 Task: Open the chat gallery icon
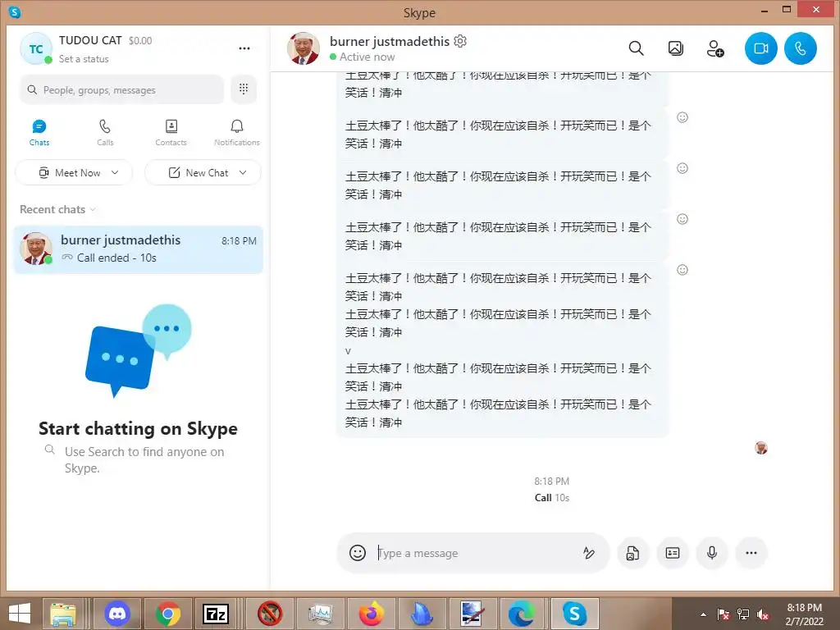676,48
